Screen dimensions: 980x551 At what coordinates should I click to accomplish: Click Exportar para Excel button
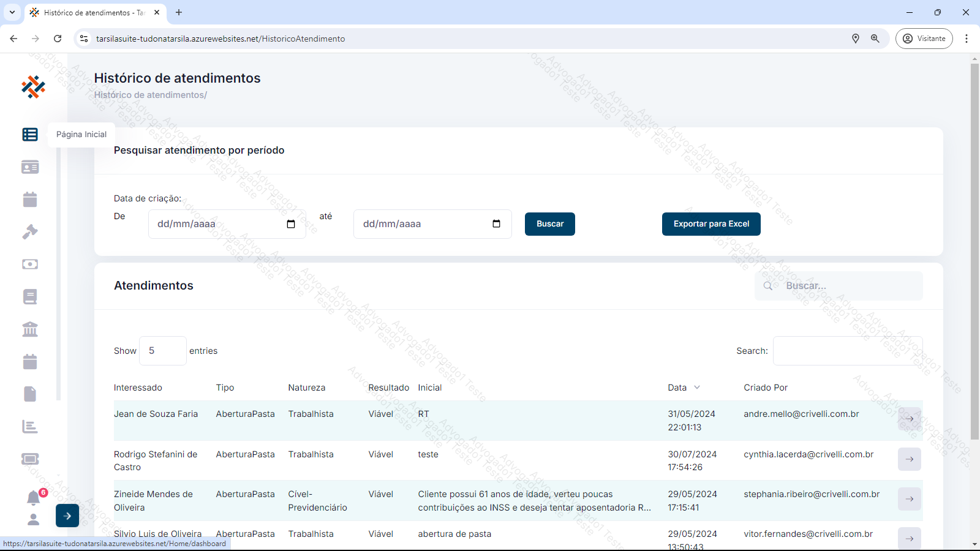711,224
